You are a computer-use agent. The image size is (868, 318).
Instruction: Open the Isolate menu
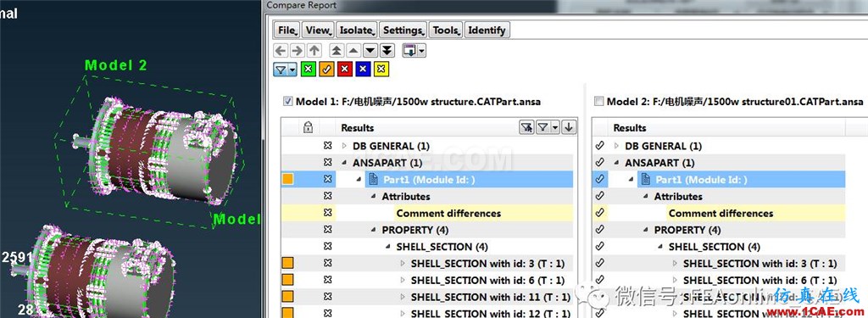tap(358, 31)
